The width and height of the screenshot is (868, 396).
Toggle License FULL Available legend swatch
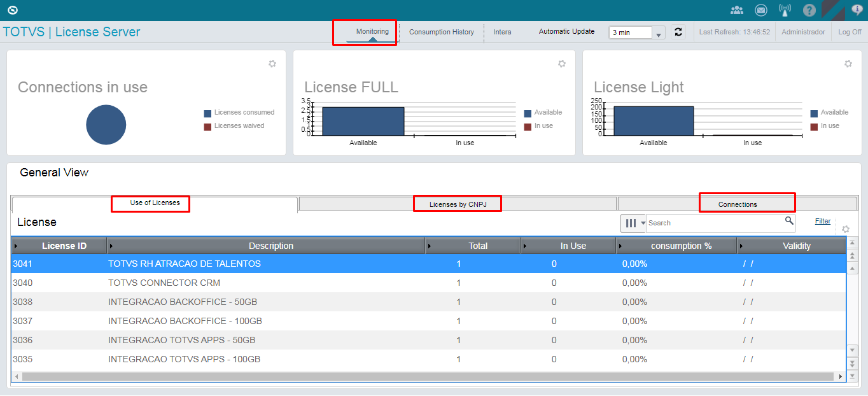(528, 113)
